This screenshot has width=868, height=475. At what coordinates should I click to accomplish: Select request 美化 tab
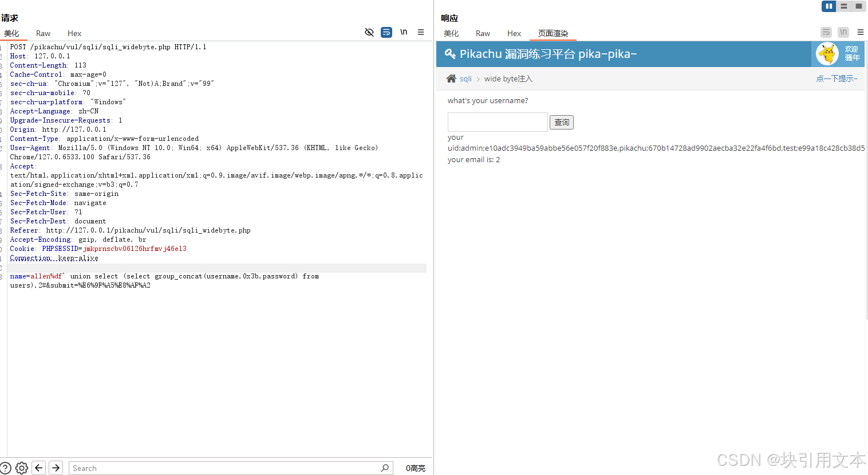11,33
